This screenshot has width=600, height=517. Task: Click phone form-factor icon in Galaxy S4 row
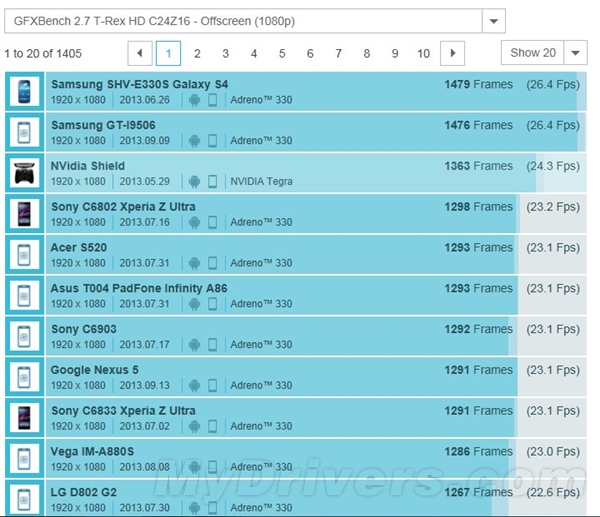pos(212,100)
